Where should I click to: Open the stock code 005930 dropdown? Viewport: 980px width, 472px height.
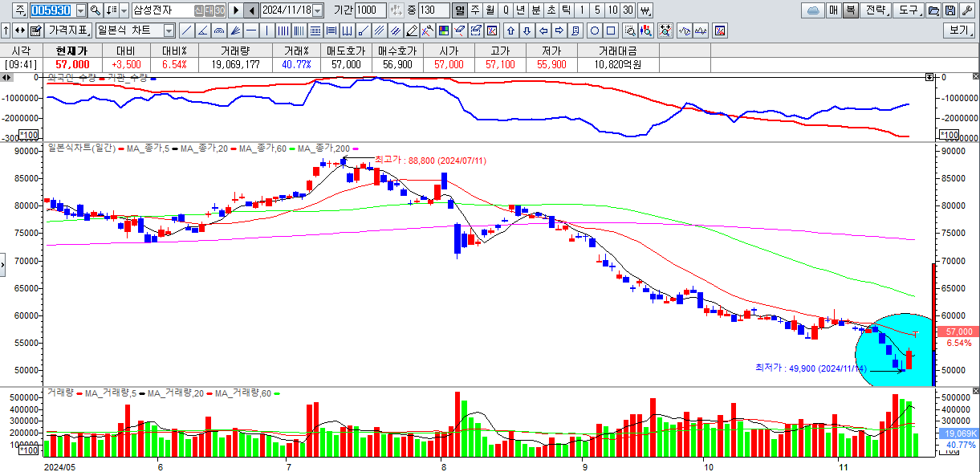pyautogui.click(x=79, y=10)
